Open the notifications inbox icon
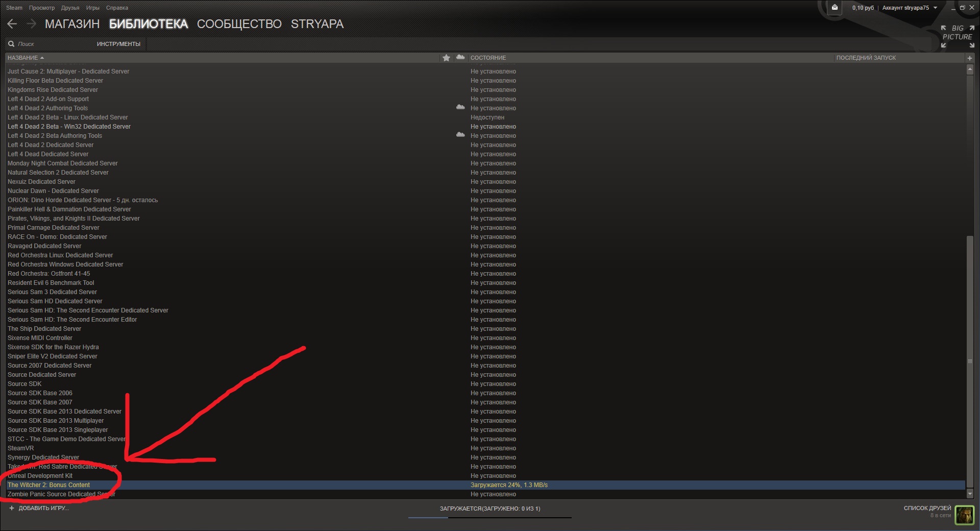This screenshot has width=980, height=531. pos(835,8)
